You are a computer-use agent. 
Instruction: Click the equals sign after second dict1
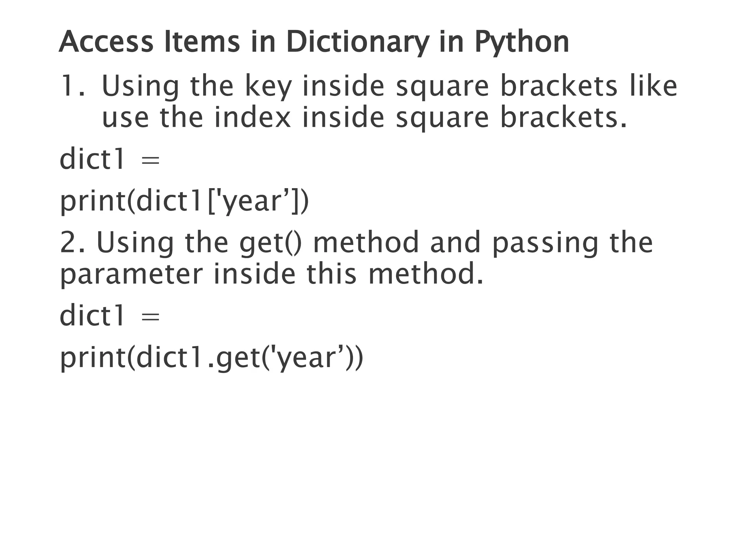(x=150, y=317)
